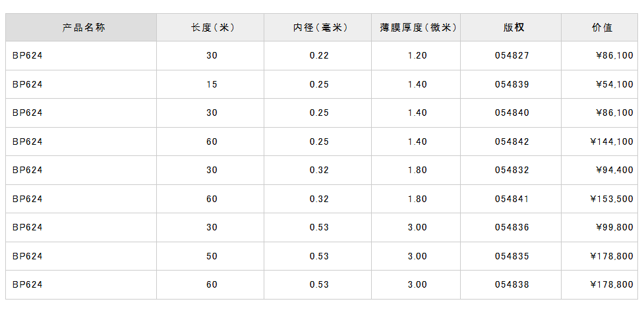
Task: Click the 薄膜厚度(微米) column header
Action: (418, 28)
